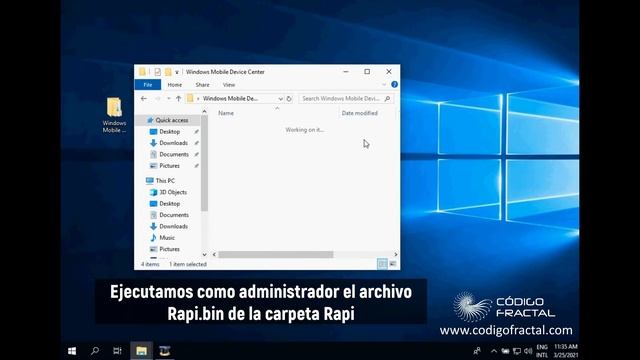This screenshot has height=360, width=640.
Task: Click the ENG INTL language indicator
Action: (x=542, y=351)
